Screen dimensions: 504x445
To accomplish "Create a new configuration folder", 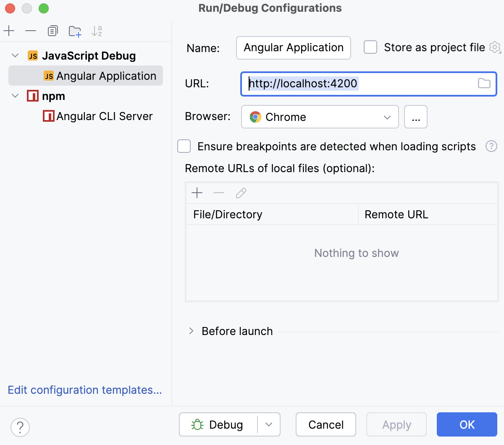I will (x=75, y=31).
